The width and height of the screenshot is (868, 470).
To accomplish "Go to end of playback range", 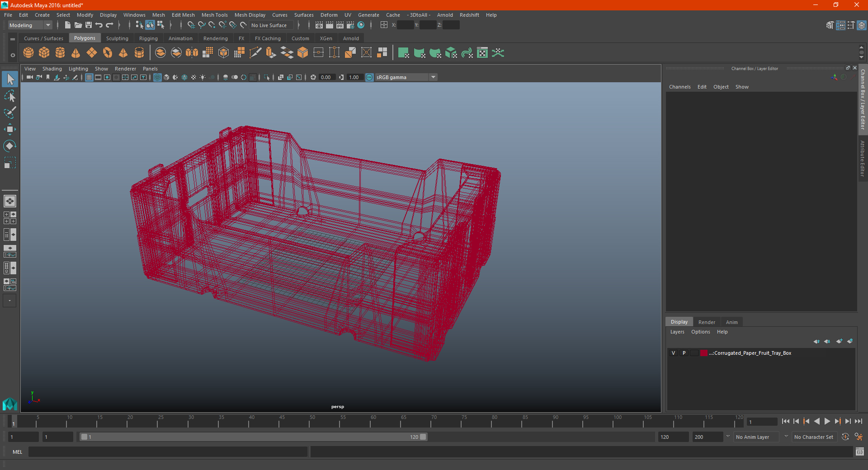I will [x=859, y=421].
